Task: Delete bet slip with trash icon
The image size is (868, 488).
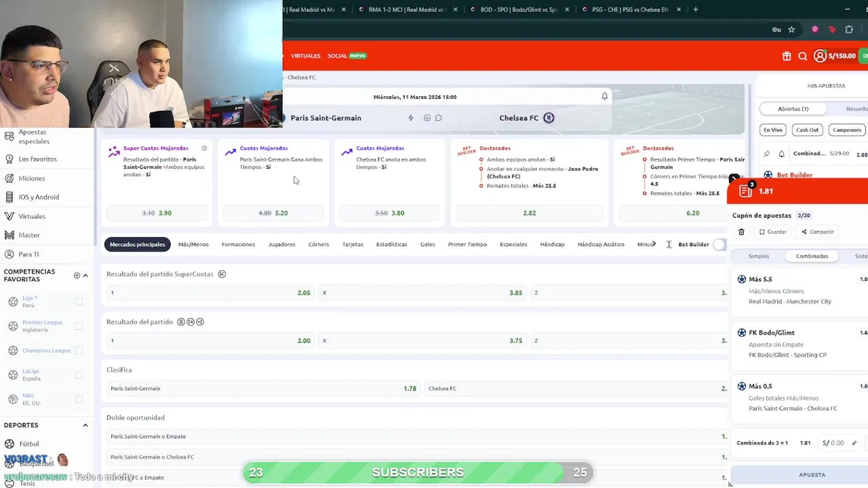Action: click(x=741, y=232)
